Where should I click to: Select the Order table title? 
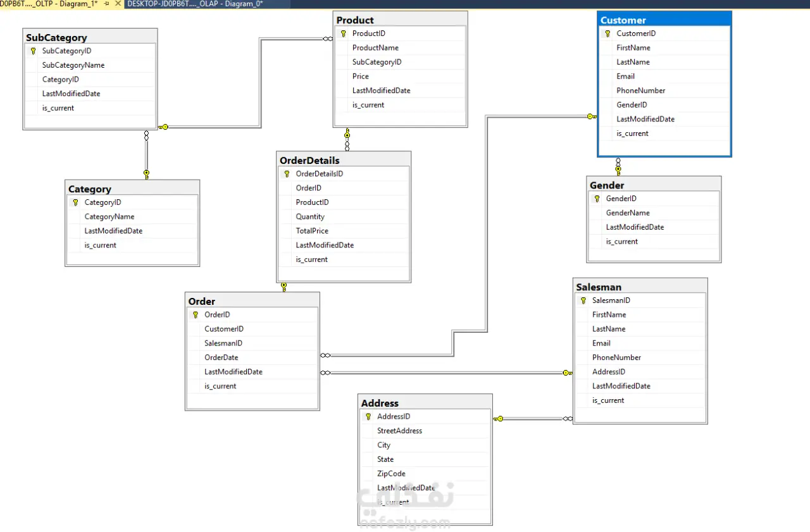(x=202, y=302)
